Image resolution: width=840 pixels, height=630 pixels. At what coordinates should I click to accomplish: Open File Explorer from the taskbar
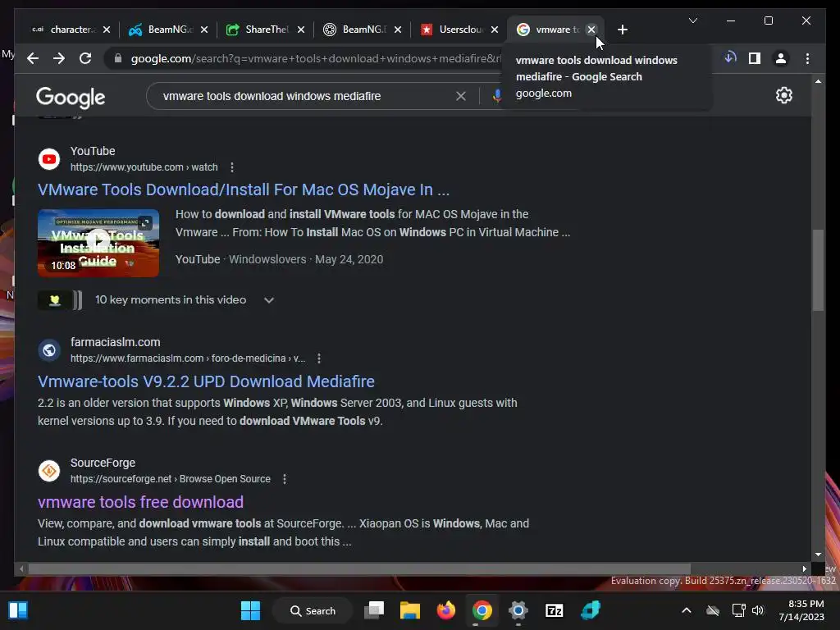410,610
